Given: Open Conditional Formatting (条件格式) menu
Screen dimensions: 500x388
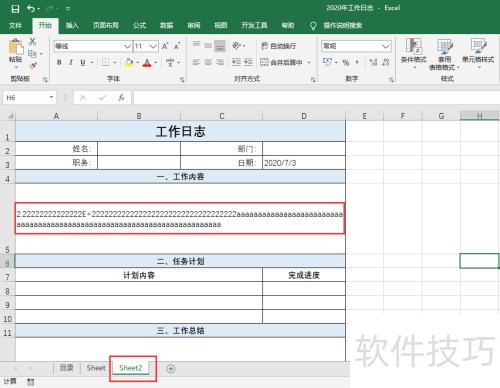Looking at the screenshot, I should tap(414, 53).
